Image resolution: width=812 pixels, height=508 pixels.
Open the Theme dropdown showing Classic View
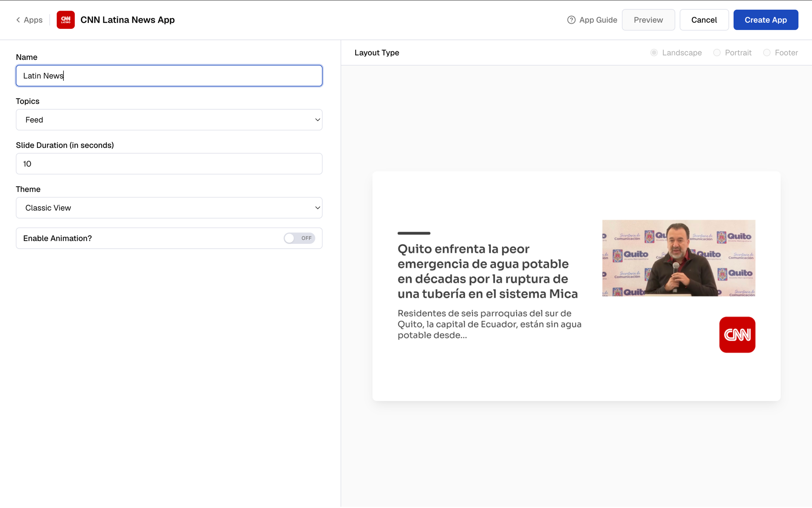click(x=169, y=208)
